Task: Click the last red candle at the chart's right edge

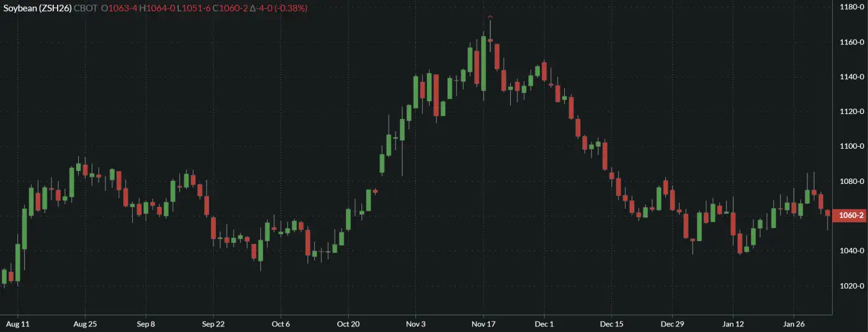Action: [828, 212]
